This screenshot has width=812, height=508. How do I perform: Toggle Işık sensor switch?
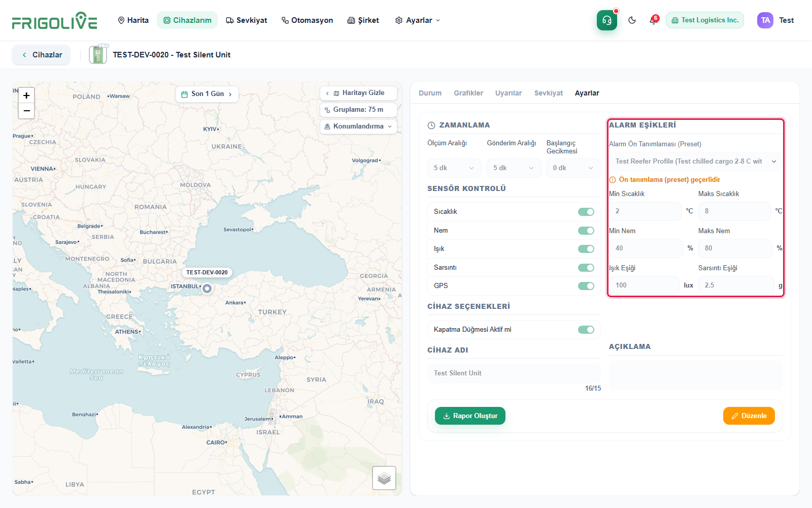tap(586, 249)
